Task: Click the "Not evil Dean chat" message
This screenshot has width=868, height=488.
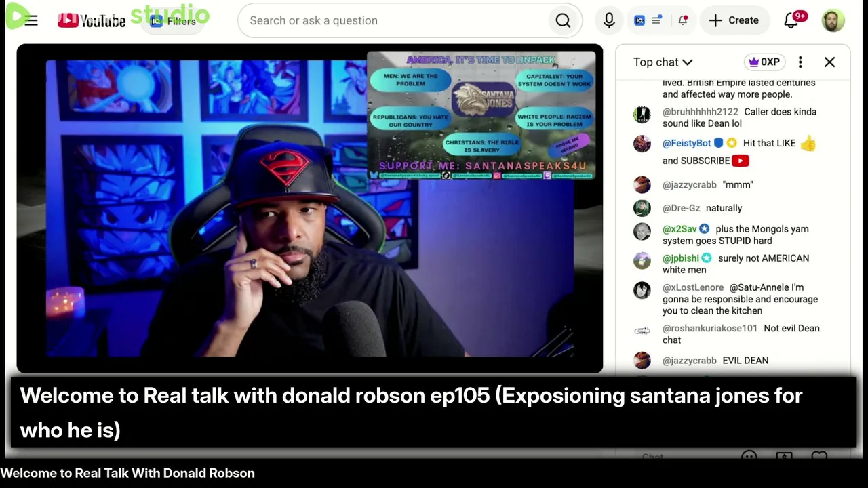Action: click(741, 334)
